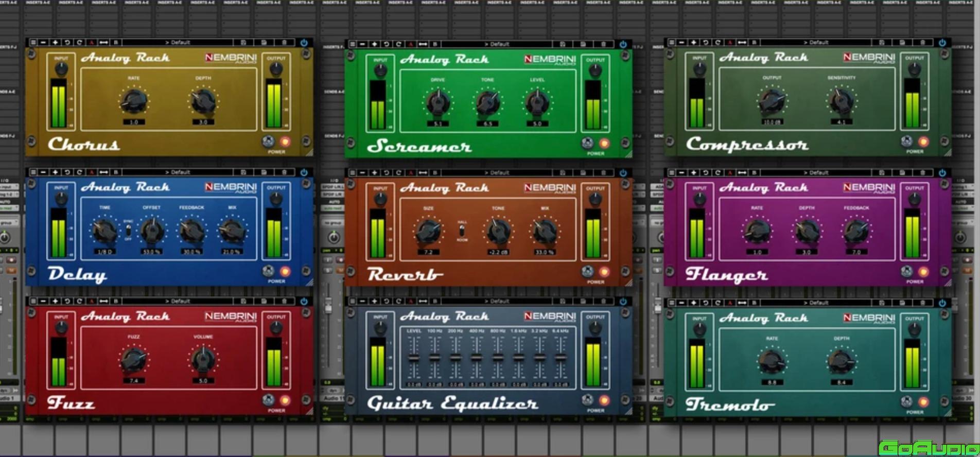This screenshot has height=457, width=980.
Task: Click the Reverb Mix value field 33.0 %
Action: [x=545, y=252]
